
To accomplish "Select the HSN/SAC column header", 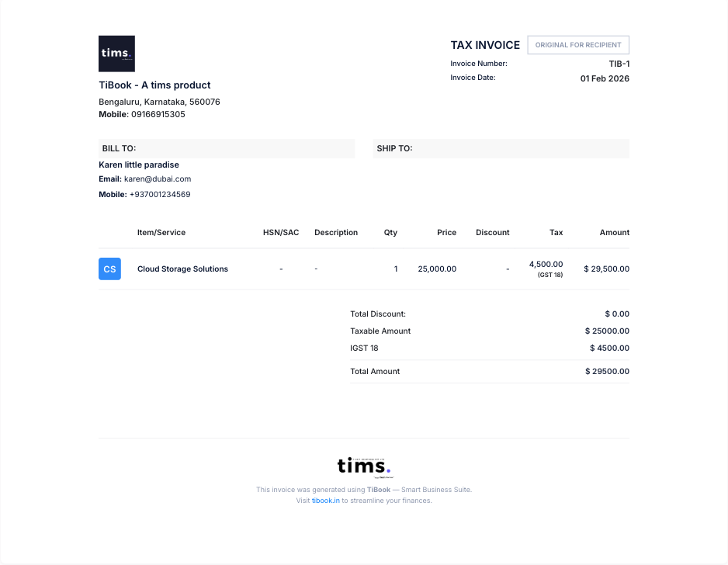I will 280,232.
